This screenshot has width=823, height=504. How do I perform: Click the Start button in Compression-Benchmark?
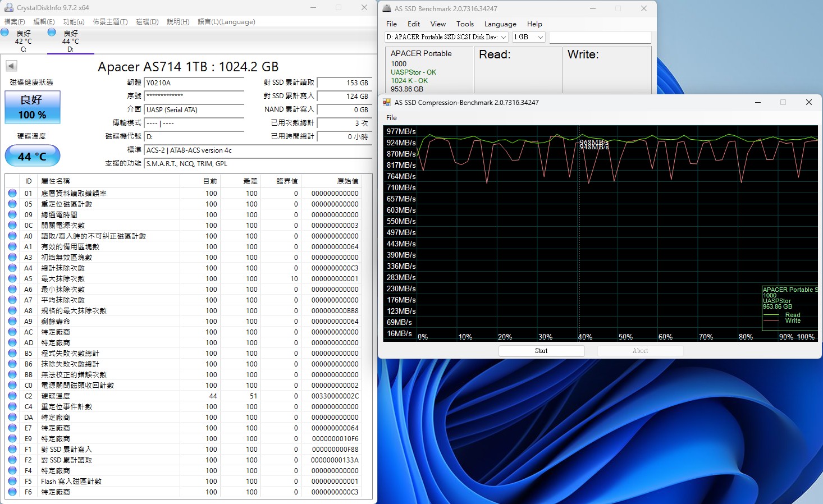(x=541, y=351)
